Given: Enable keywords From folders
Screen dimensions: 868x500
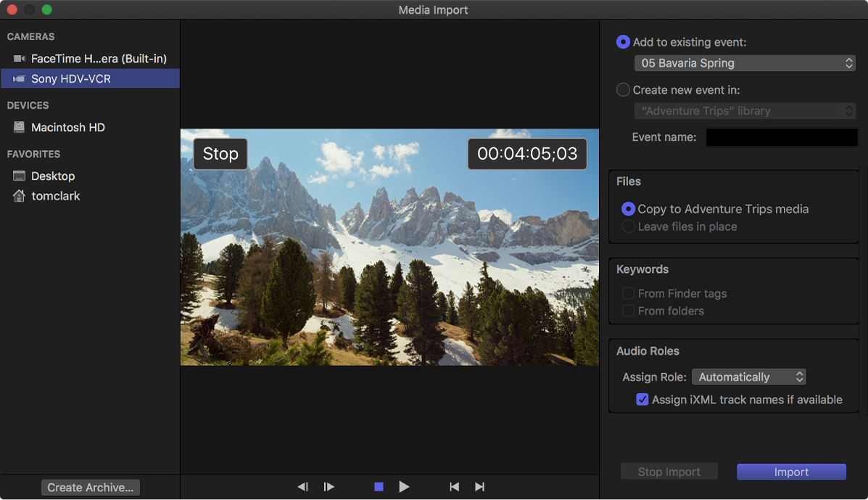Looking at the screenshot, I should (627, 311).
